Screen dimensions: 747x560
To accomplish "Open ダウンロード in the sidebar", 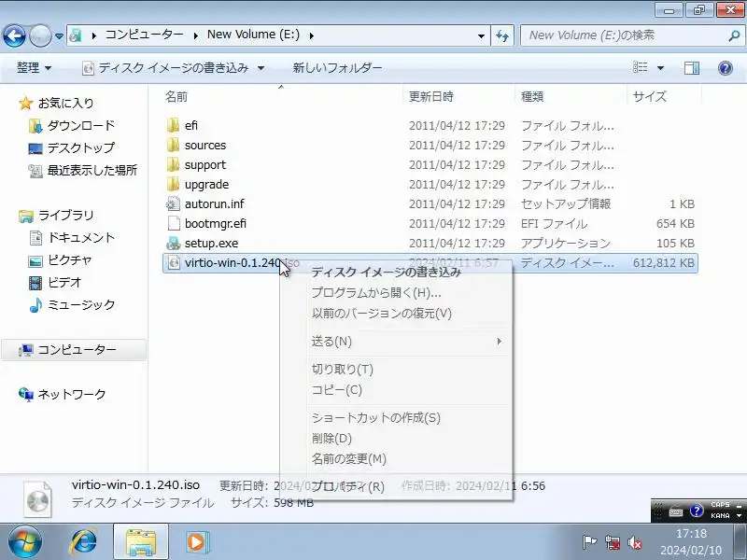I will [x=72, y=126].
